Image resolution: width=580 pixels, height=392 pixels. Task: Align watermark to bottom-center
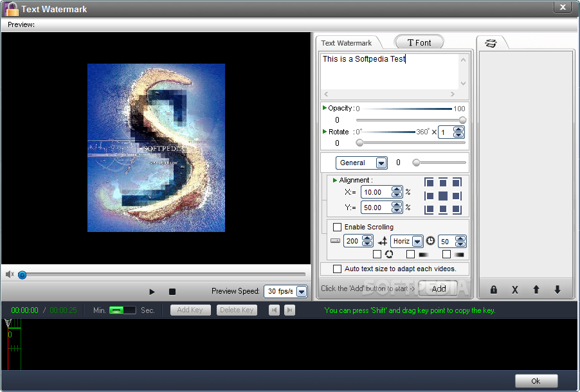point(443,209)
